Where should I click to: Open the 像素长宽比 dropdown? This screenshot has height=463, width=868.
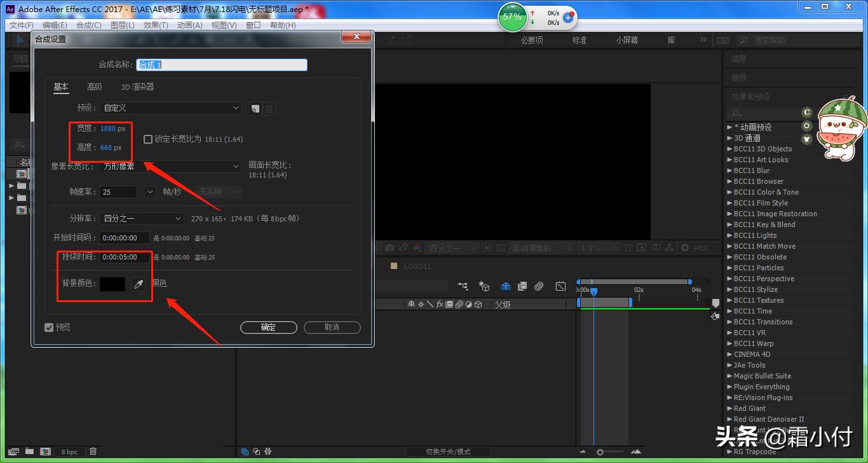coord(170,167)
